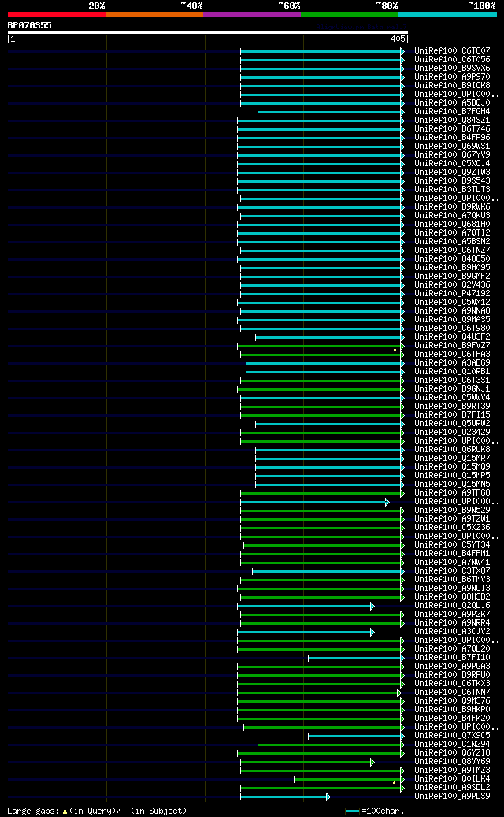Click the red 20% identity legend segment

[x=56, y=14]
